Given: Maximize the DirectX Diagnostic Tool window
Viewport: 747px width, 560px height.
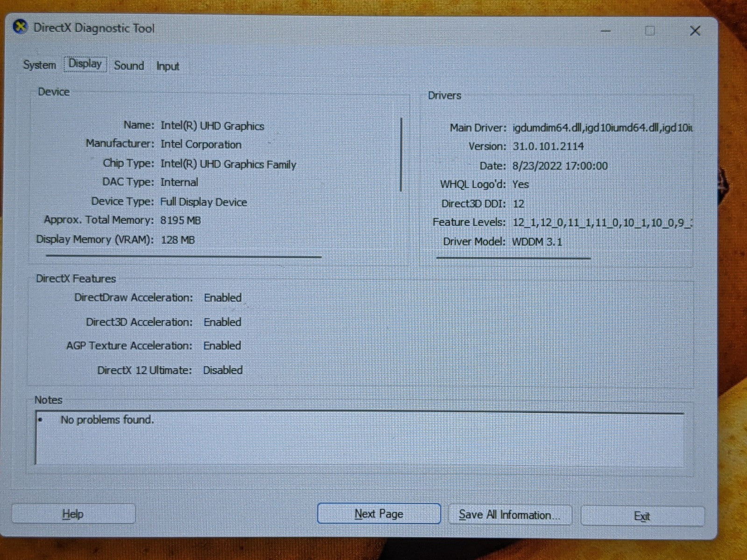Looking at the screenshot, I should click(x=649, y=31).
